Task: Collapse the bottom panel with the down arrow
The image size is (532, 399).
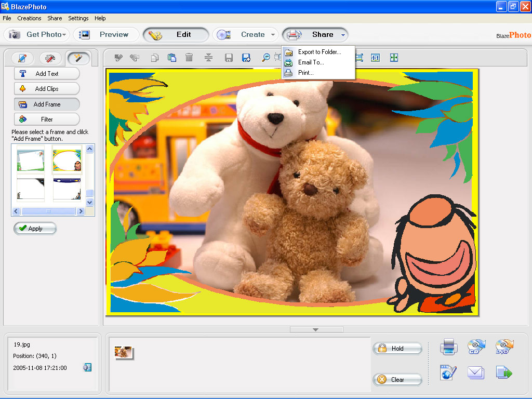Action: [316, 329]
